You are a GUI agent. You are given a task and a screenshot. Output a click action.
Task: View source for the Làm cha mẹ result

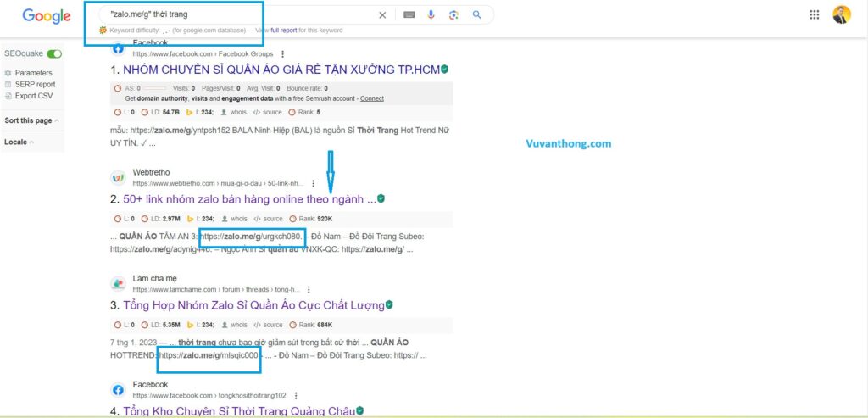click(268, 325)
